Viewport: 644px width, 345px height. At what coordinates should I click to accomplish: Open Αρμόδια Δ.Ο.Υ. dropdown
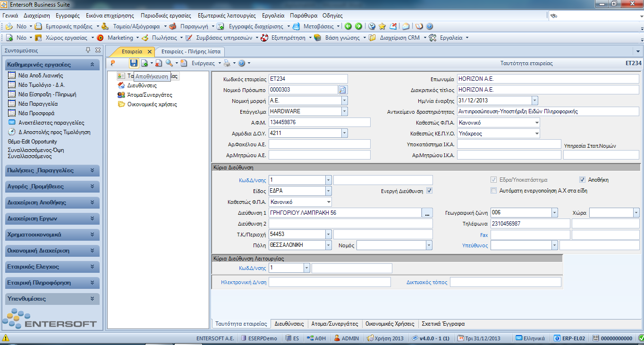[344, 134]
